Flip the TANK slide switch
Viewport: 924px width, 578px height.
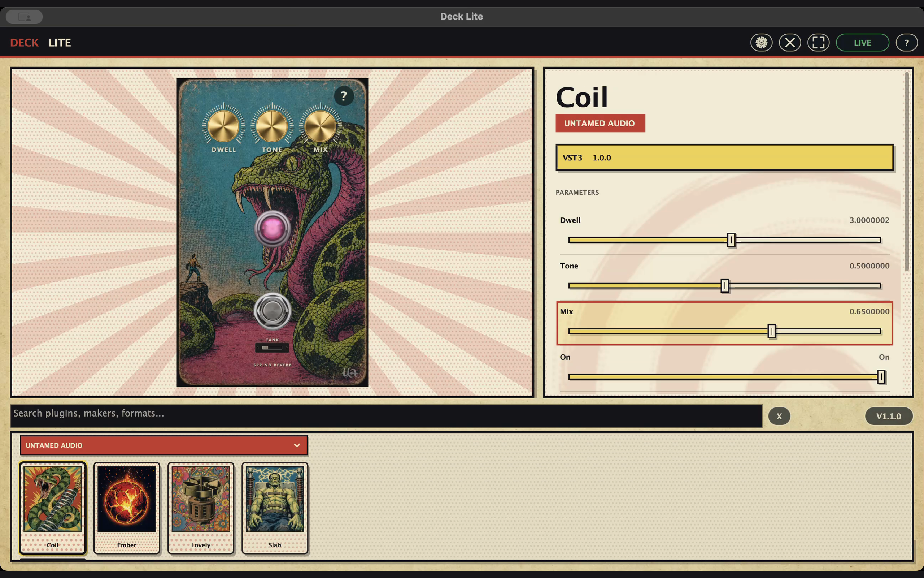[272, 348]
